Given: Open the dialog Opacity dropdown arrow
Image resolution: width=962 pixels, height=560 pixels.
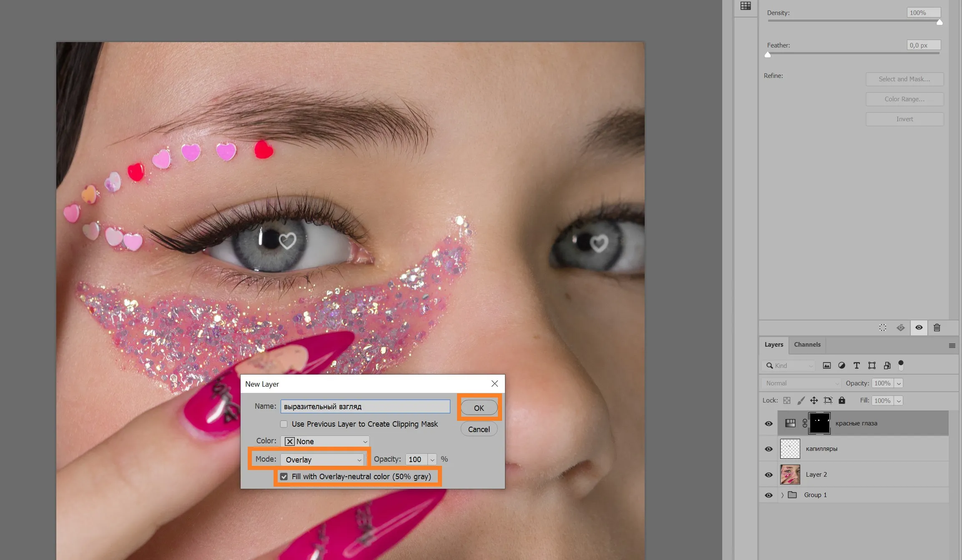Looking at the screenshot, I should point(432,460).
